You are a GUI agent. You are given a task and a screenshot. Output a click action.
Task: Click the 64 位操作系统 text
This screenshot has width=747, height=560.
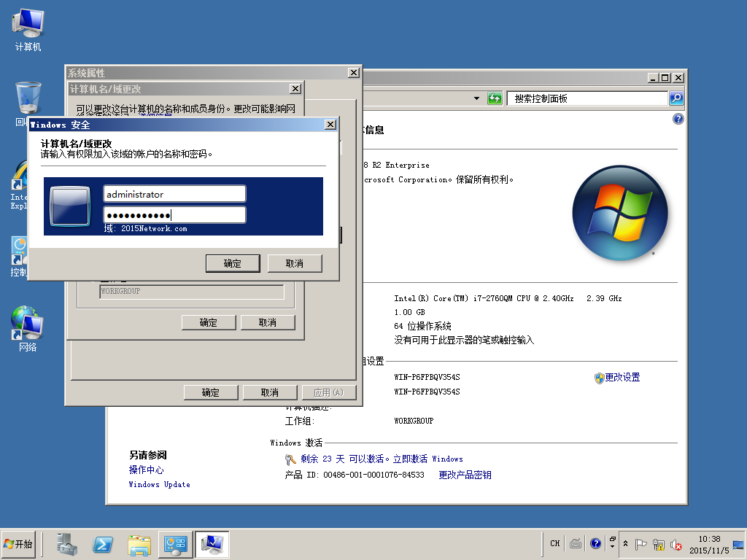[422, 326]
